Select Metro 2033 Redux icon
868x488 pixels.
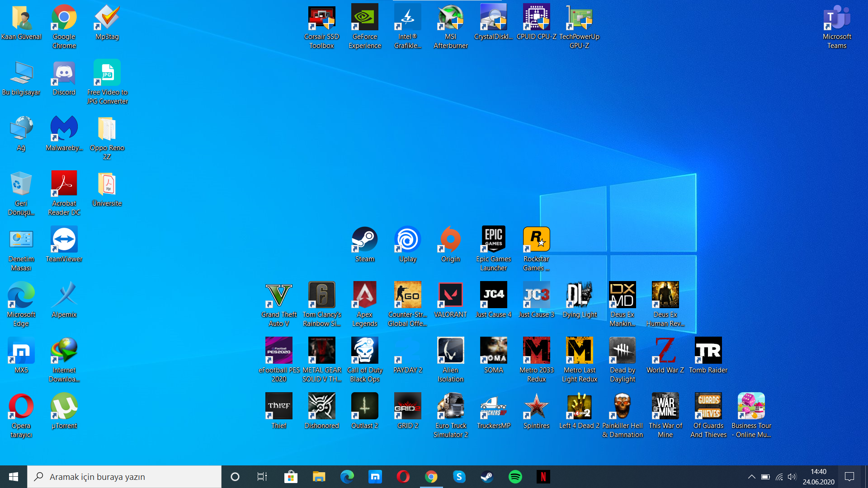[x=536, y=360]
